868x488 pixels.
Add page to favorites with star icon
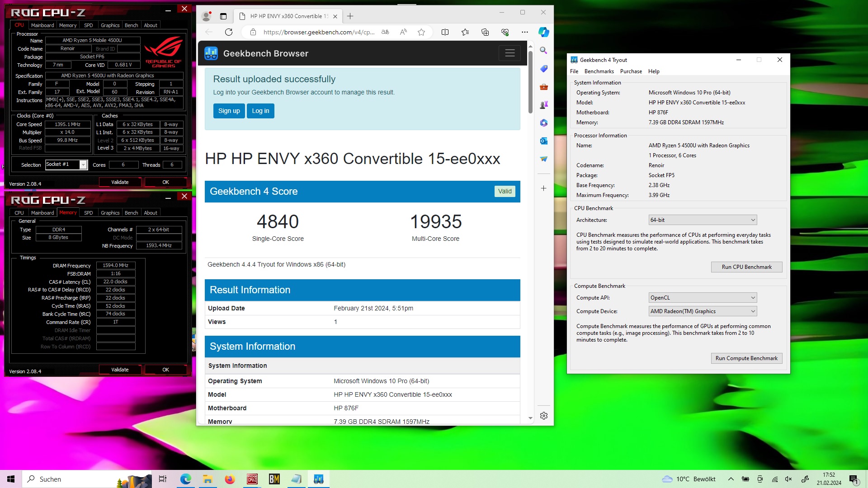pyautogui.click(x=421, y=32)
